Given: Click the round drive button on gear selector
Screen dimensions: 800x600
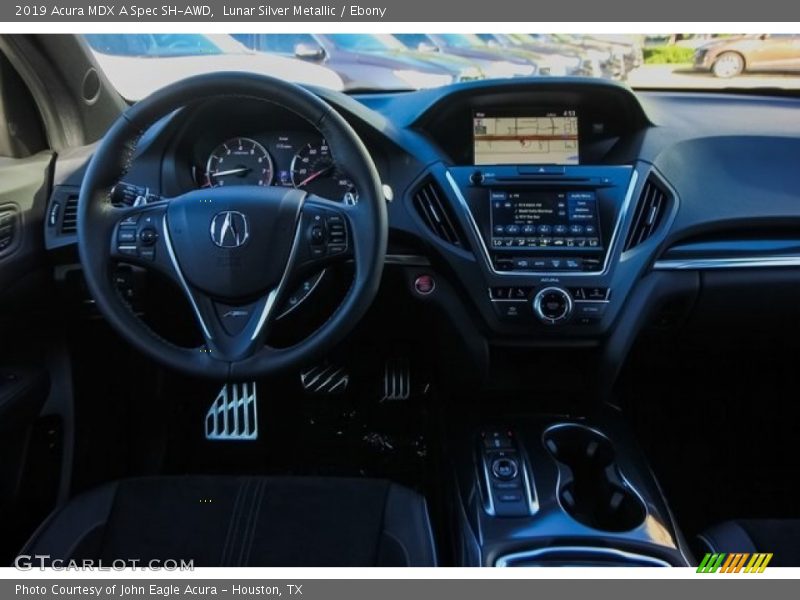Looking at the screenshot, I should pyautogui.click(x=504, y=468).
